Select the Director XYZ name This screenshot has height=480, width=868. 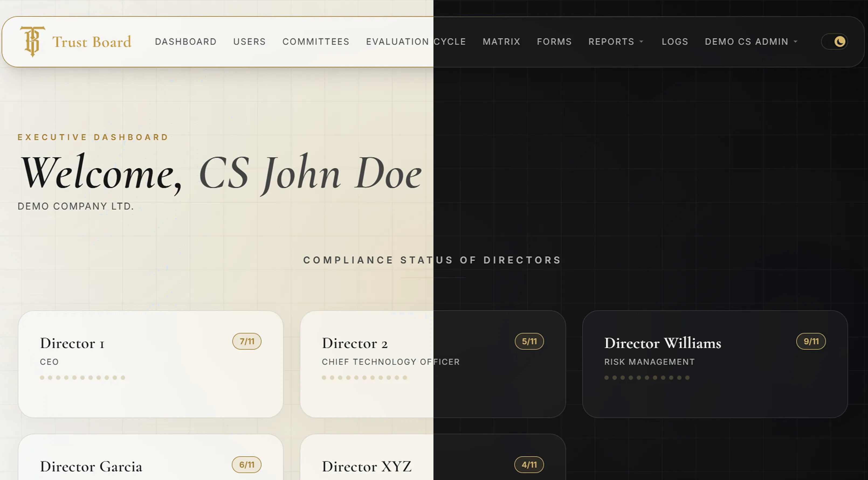pyautogui.click(x=367, y=467)
